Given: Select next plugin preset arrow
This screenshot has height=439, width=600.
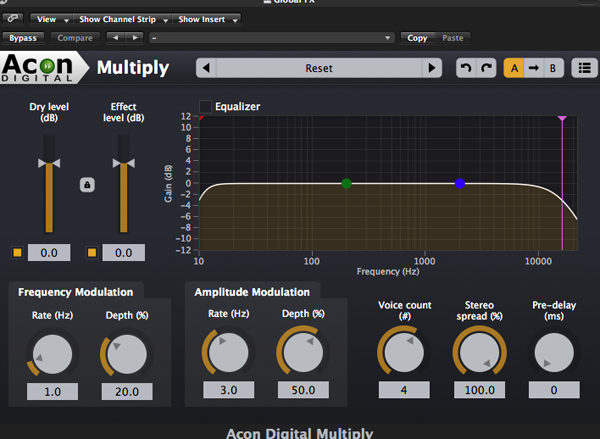Looking at the screenshot, I should click(432, 68).
